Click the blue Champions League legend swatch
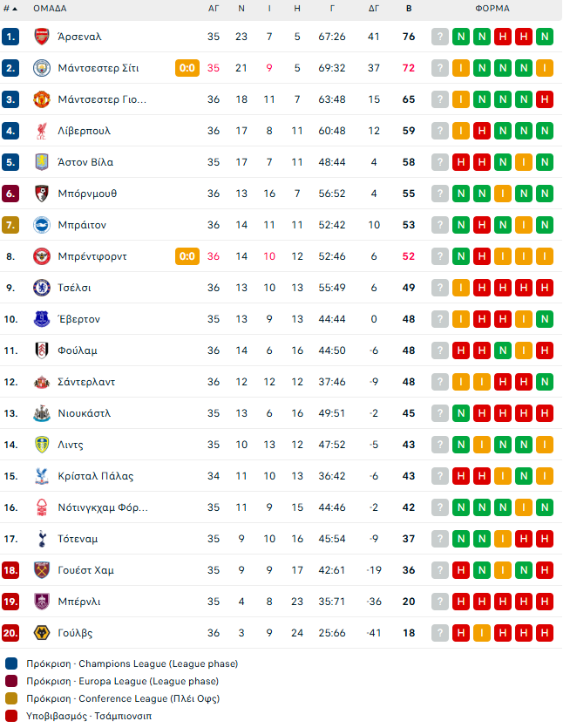 pos(11,663)
